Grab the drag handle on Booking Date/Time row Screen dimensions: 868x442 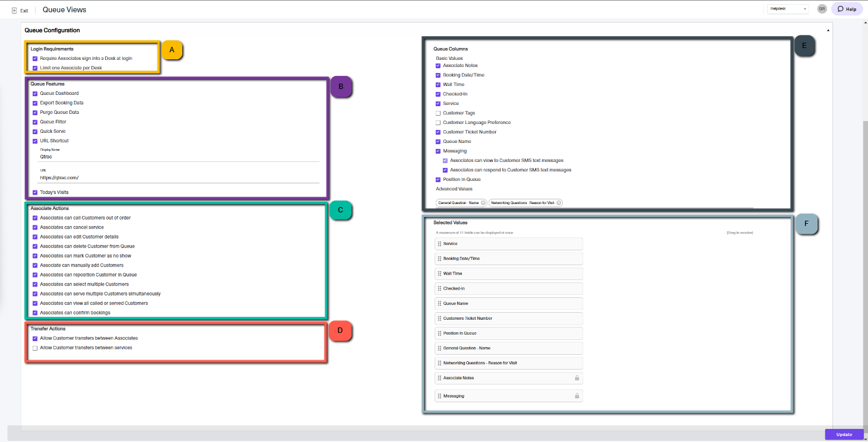click(439, 259)
